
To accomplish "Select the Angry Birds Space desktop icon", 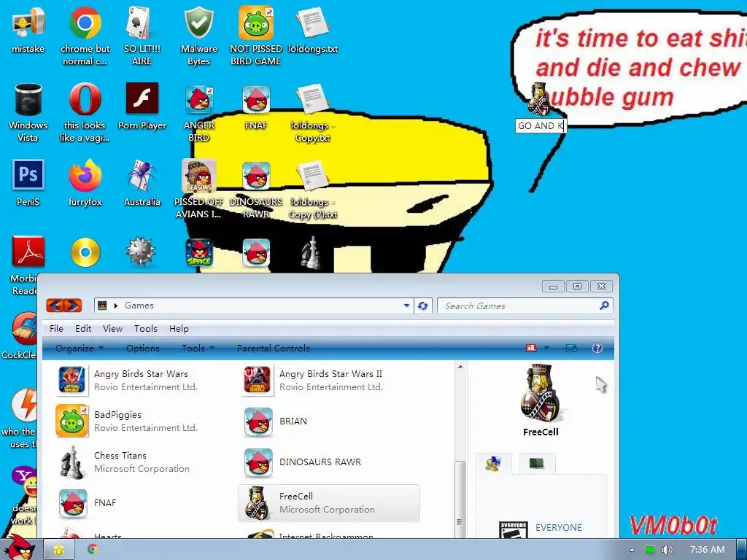I will click(x=199, y=252).
